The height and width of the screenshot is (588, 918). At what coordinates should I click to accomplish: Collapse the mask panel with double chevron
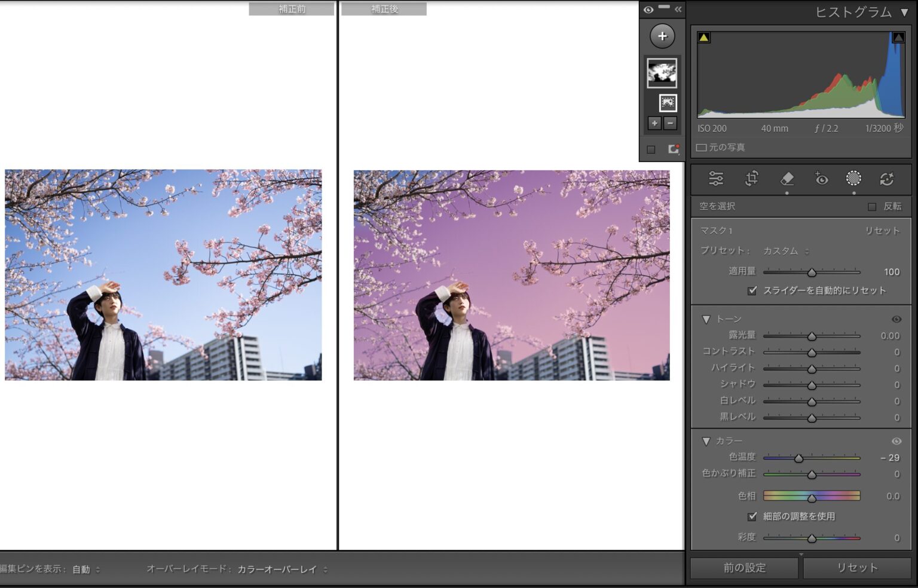[678, 10]
